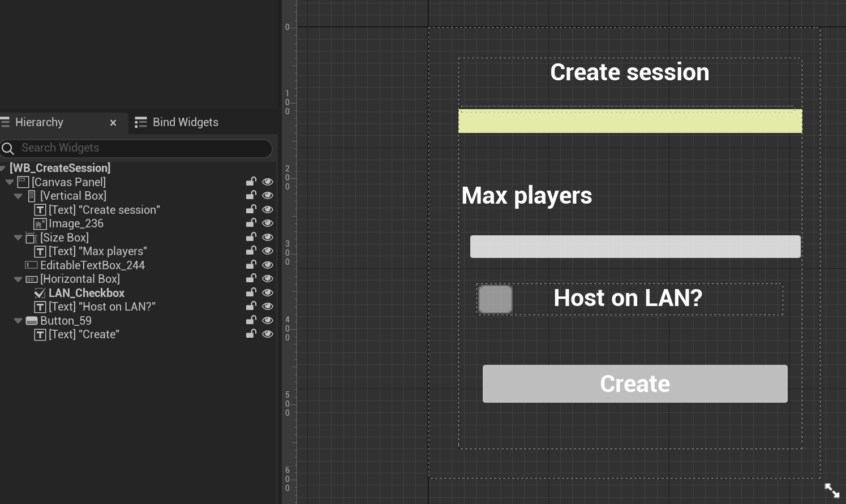This screenshot has width=846, height=504.
Task: Hide the Size Box widget
Action: click(x=268, y=237)
